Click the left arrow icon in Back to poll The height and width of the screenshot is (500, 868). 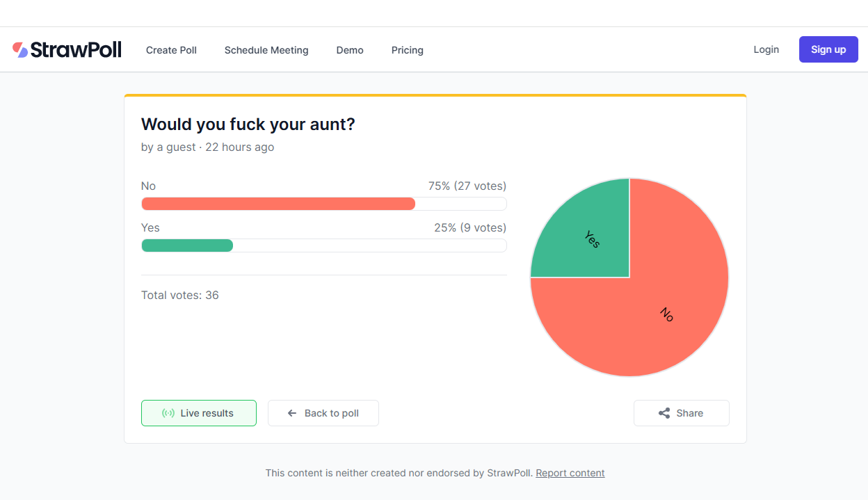[x=292, y=413]
